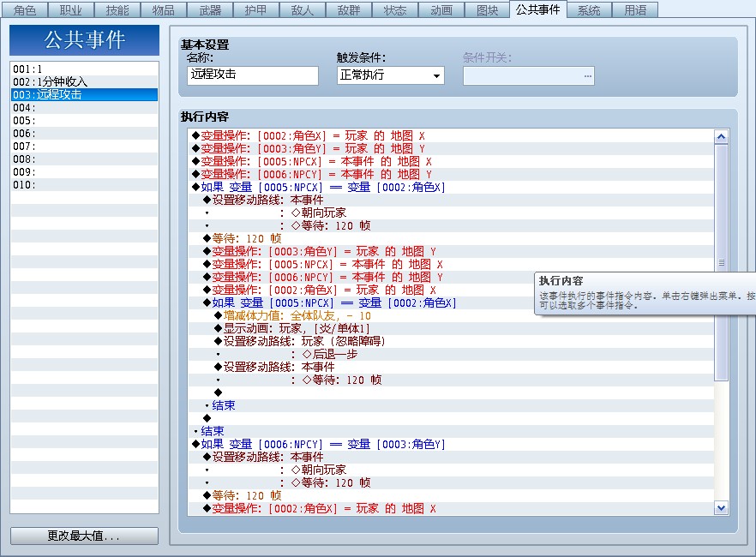756x557 pixels.
Task: Open the 用语 tab
Action: tap(635, 10)
